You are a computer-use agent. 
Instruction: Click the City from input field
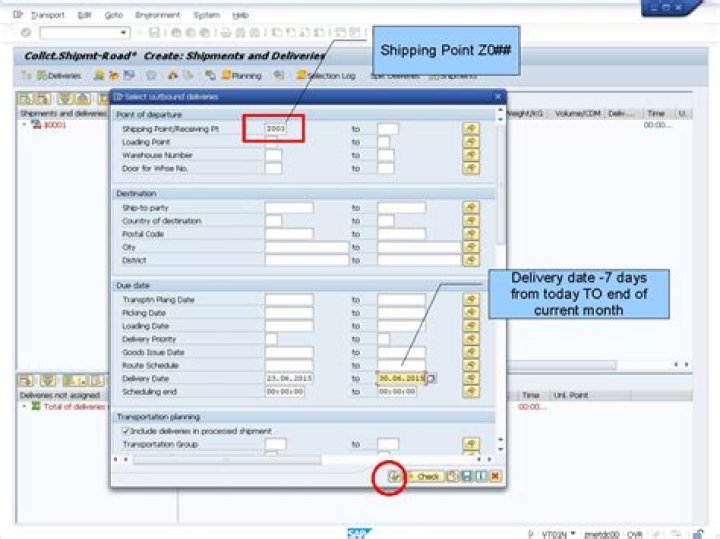click(x=307, y=247)
